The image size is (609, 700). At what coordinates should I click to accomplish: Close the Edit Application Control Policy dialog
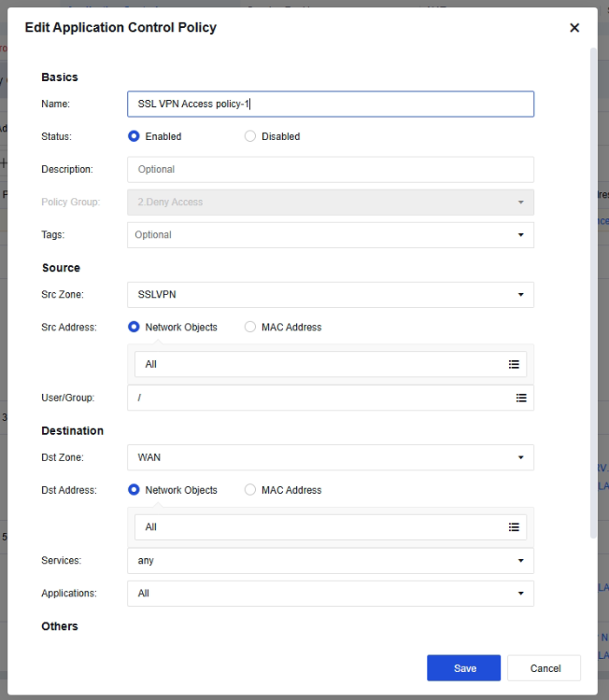(x=574, y=28)
